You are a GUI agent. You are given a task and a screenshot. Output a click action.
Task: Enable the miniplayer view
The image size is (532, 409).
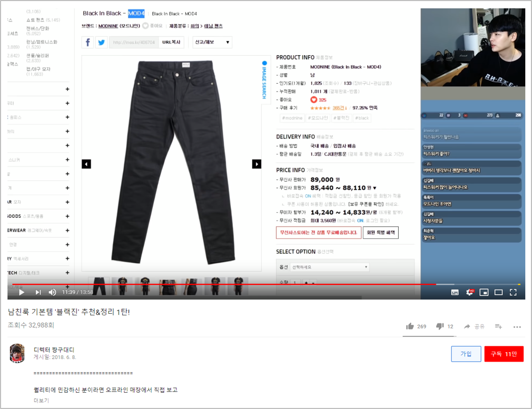484,292
